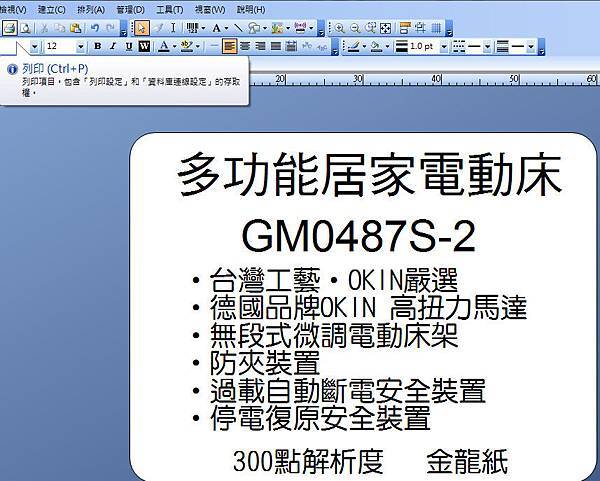600x481 pixels.
Task: Click the Print icon in the toolbar
Action: pos(9,28)
